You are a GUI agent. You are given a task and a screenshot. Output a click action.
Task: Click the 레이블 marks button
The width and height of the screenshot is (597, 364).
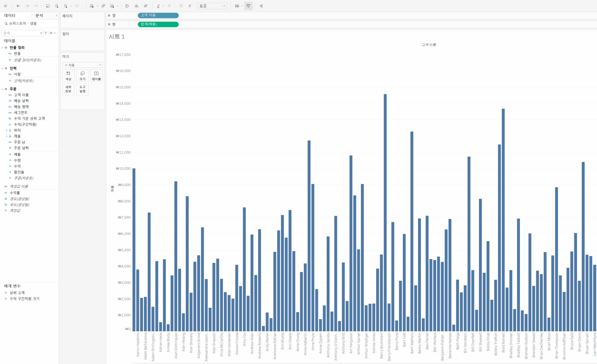point(96,75)
